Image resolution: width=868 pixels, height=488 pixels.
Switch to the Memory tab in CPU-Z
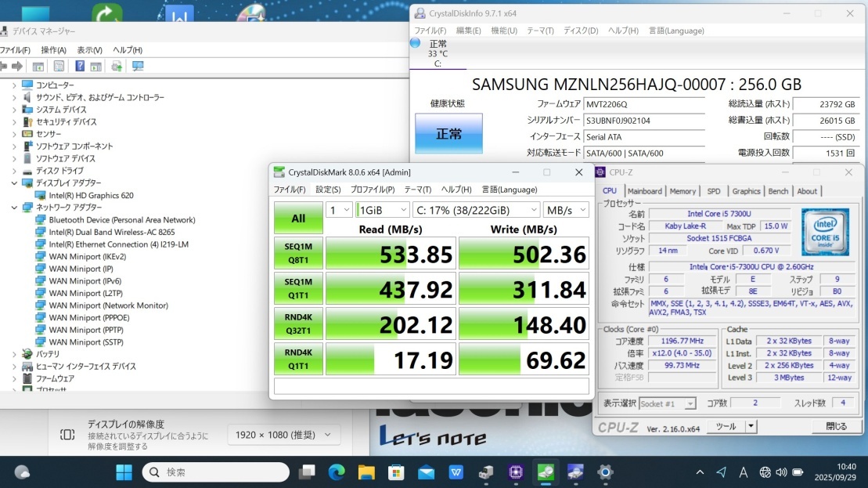[x=682, y=191]
